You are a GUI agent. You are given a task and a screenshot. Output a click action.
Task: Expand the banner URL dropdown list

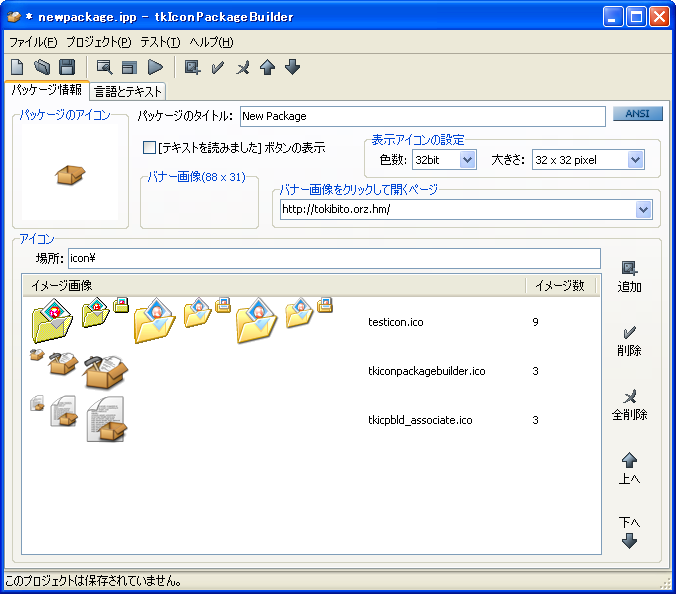coord(643,209)
